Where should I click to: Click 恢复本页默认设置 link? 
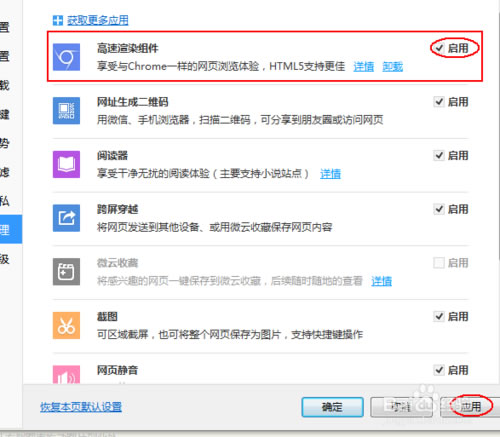point(81,407)
